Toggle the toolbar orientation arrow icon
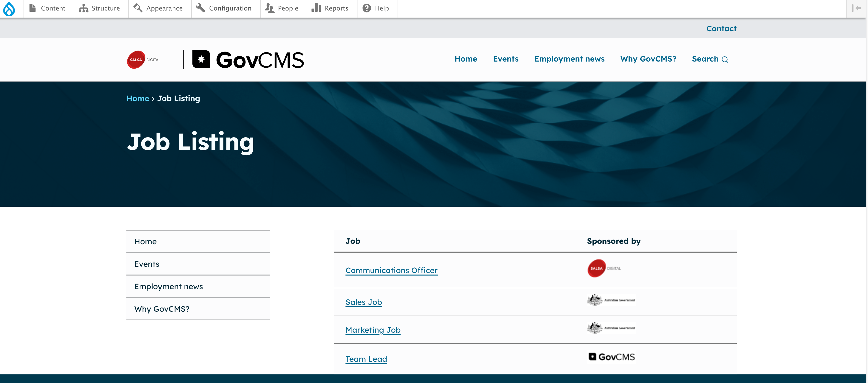This screenshot has height=383, width=868. click(x=856, y=8)
